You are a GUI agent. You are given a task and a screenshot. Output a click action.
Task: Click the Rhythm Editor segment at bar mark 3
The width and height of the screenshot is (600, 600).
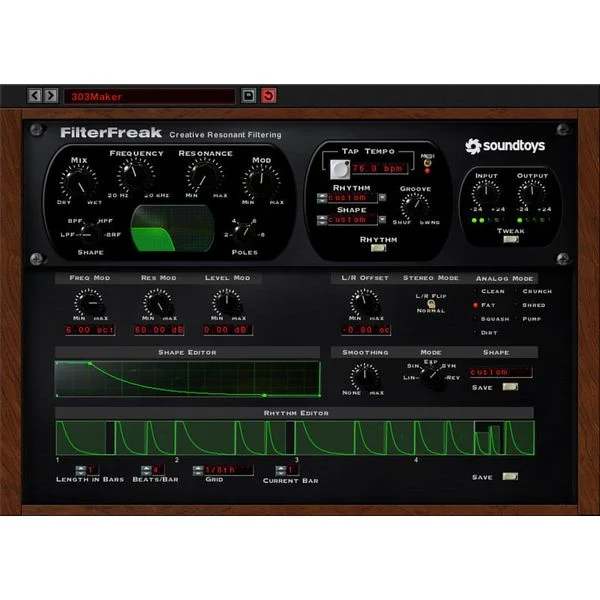324,438
